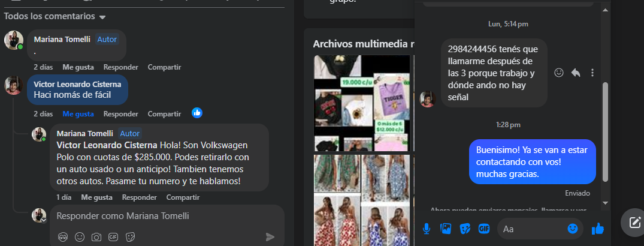Open the sticker picker in Messenger chat
644x246 pixels.
click(464, 229)
